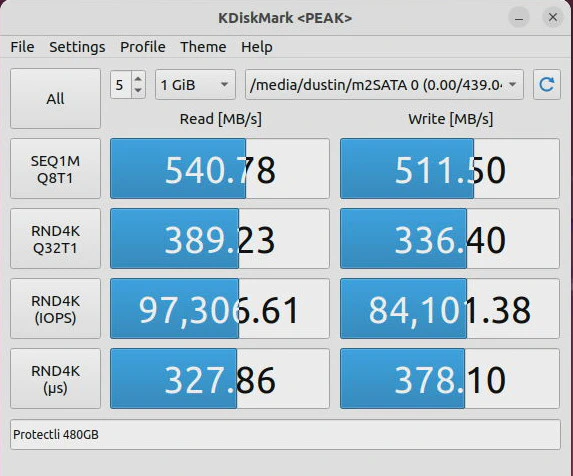Select the 389.23 random read result

[x=220, y=239]
